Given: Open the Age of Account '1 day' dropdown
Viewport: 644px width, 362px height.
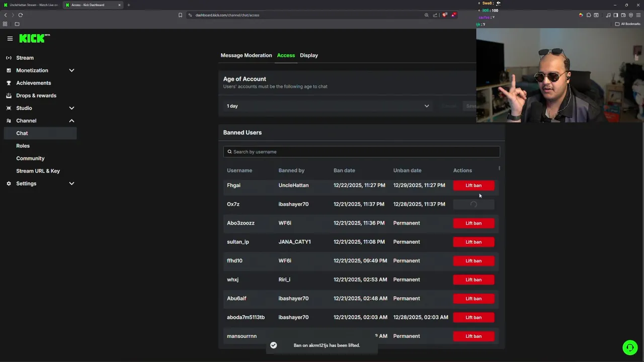Looking at the screenshot, I should coord(328,106).
